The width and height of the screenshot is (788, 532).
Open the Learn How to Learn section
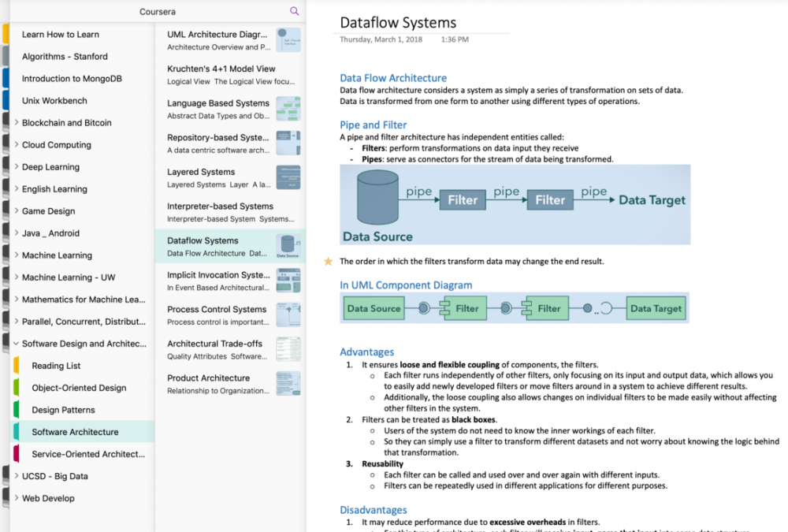click(x=82, y=34)
